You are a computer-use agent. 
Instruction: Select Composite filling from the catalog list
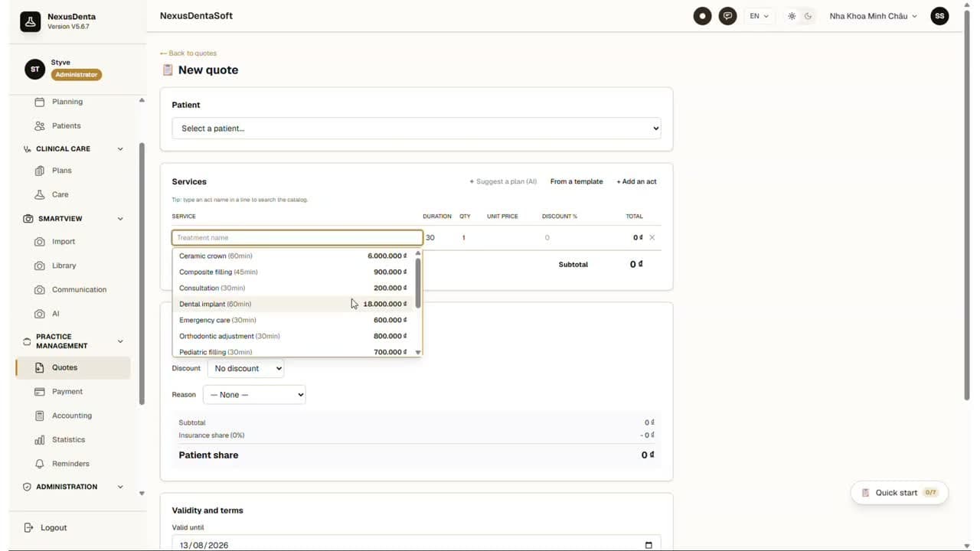293,272
